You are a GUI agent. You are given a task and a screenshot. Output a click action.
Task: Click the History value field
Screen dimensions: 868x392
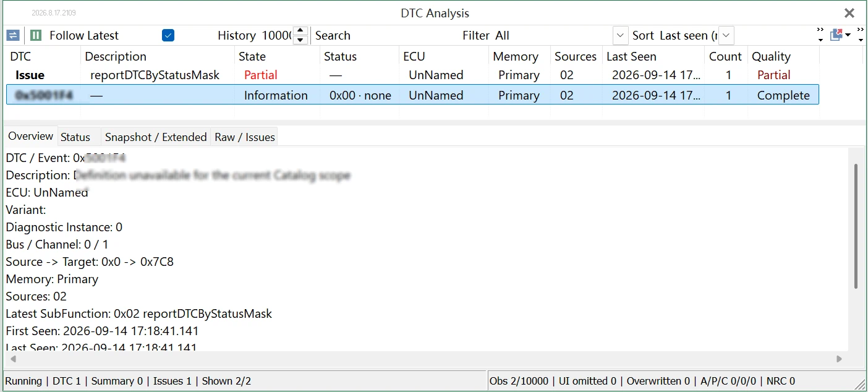[276, 35]
